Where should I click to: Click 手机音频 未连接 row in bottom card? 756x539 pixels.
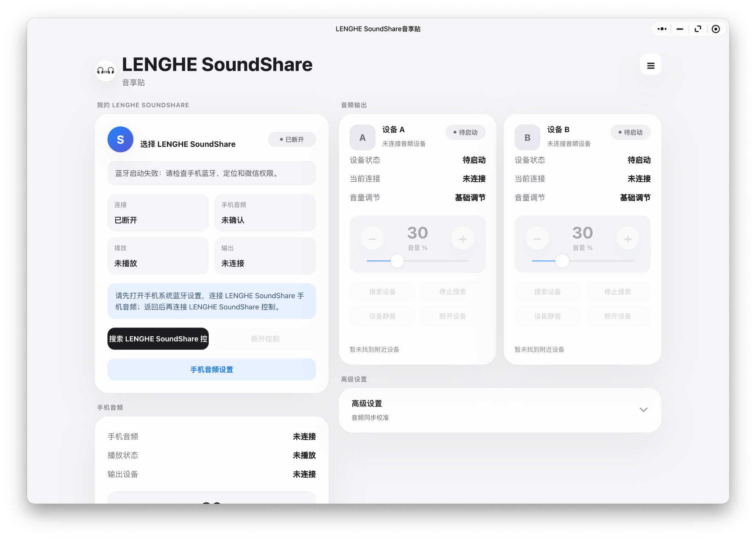coord(212,436)
